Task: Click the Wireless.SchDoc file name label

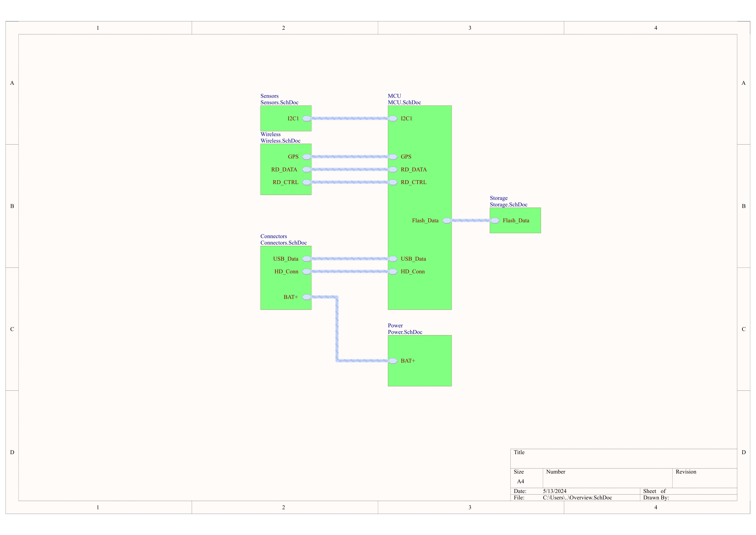Action: [x=280, y=141]
